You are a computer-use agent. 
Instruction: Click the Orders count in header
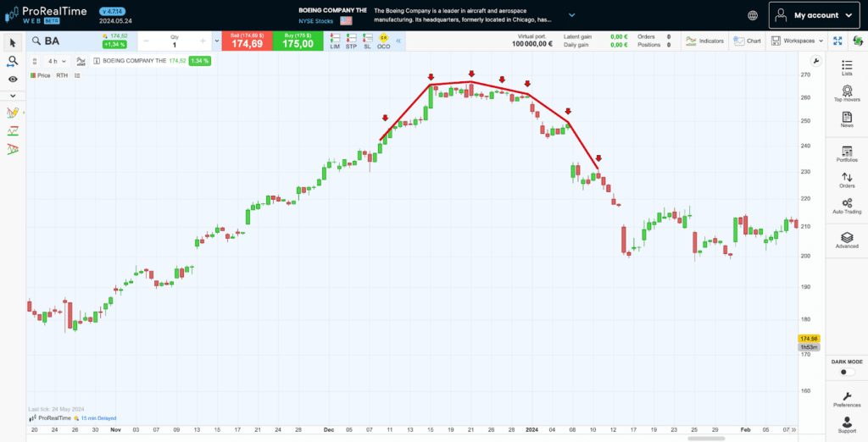click(x=669, y=36)
